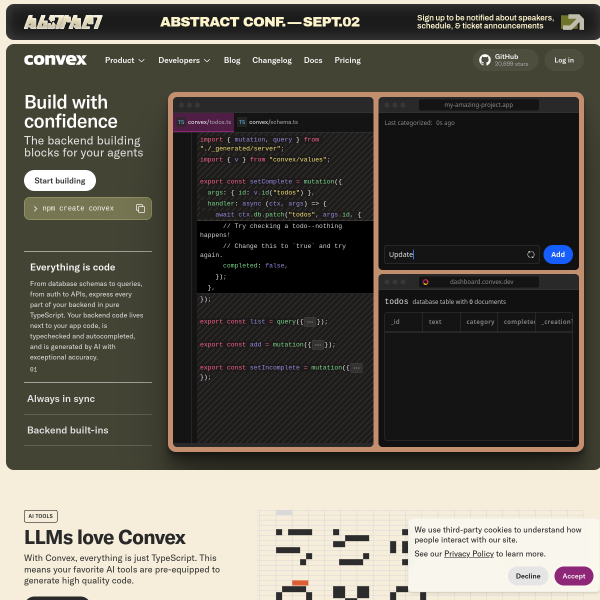Click the Abstract Conf sign-up text
This screenshot has width=600, height=600.
[485, 22]
